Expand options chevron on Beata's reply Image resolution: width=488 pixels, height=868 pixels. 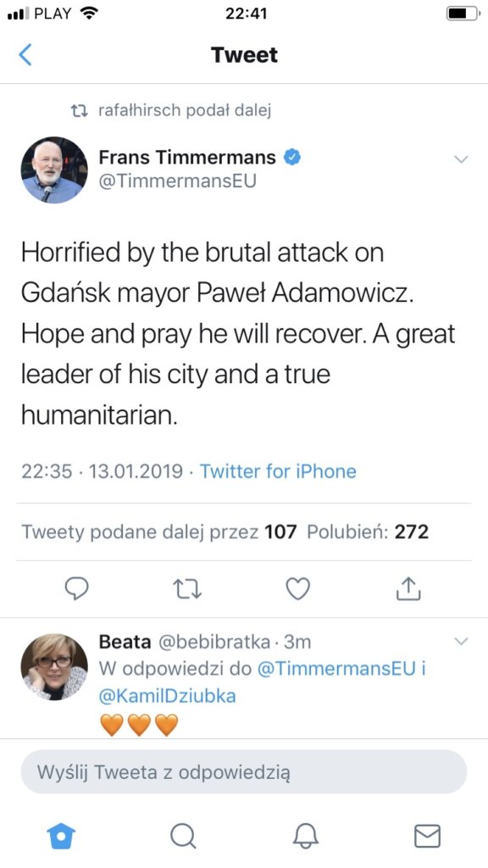[x=460, y=642]
